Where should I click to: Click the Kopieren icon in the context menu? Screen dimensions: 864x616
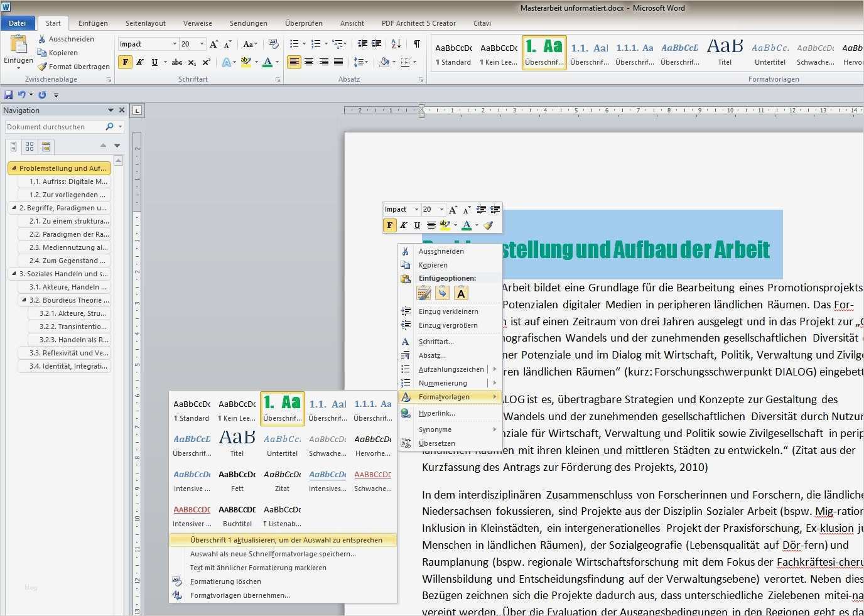(406, 264)
